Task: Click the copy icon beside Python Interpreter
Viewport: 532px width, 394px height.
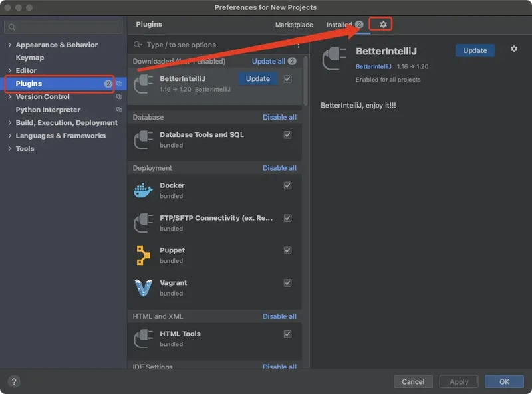Action: click(119, 110)
